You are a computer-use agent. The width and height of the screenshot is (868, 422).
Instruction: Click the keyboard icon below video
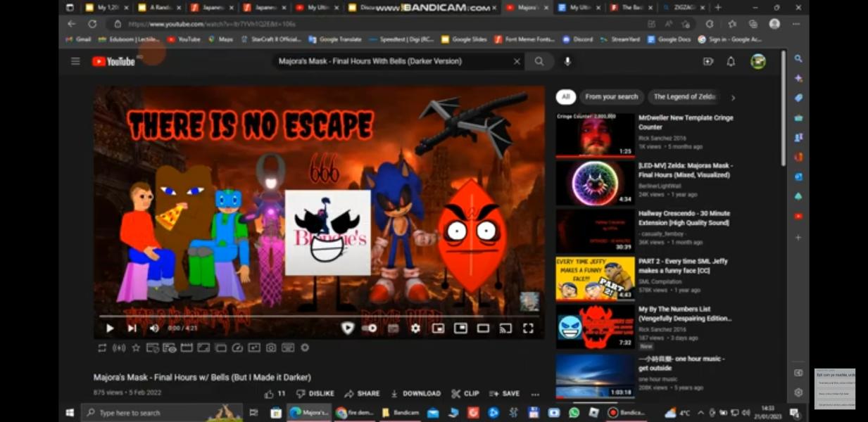pyautogui.click(x=288, y=347)
